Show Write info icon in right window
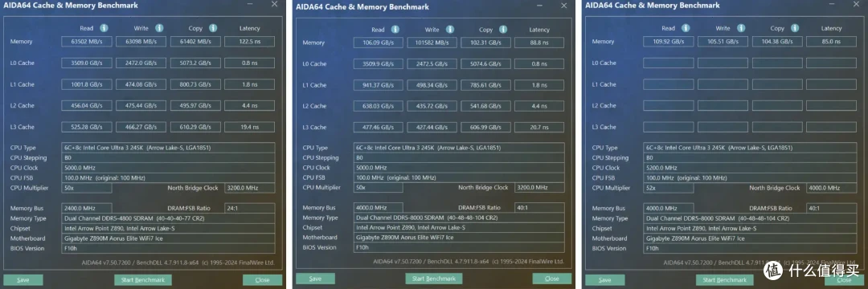The height and width of the screenshot is (289, 868). pyautogui.click(x=740, y=28)
